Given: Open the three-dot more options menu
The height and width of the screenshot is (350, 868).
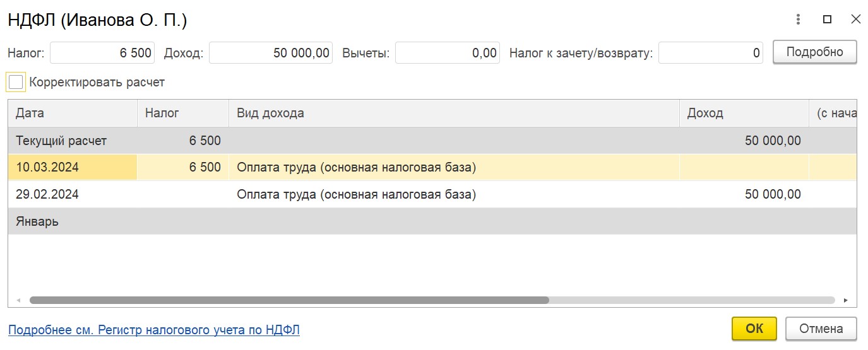Looking at the screenshot, I should tap(799, 19).
